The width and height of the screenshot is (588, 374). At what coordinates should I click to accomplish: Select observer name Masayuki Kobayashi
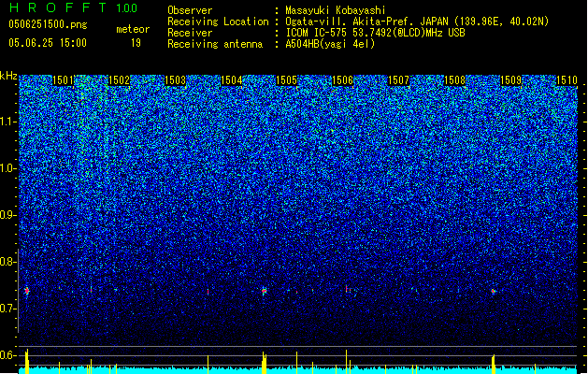[336, 10]
